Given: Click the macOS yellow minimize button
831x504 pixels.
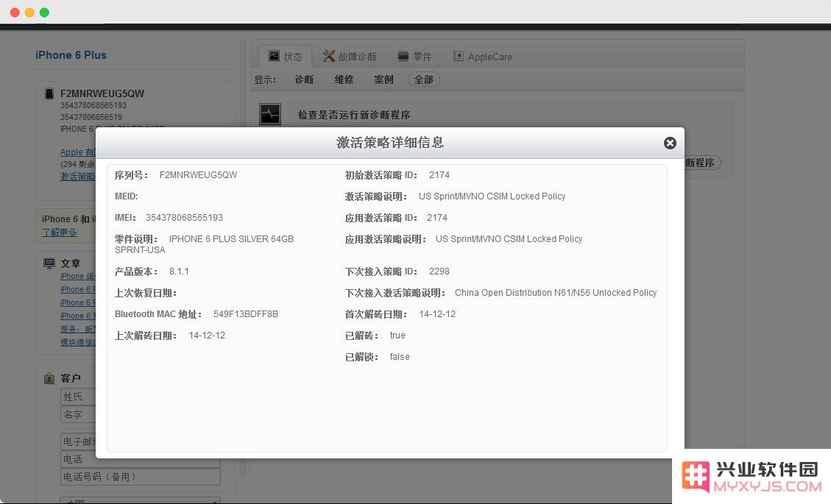Looking at the screenshot, I should coord(29,13).
